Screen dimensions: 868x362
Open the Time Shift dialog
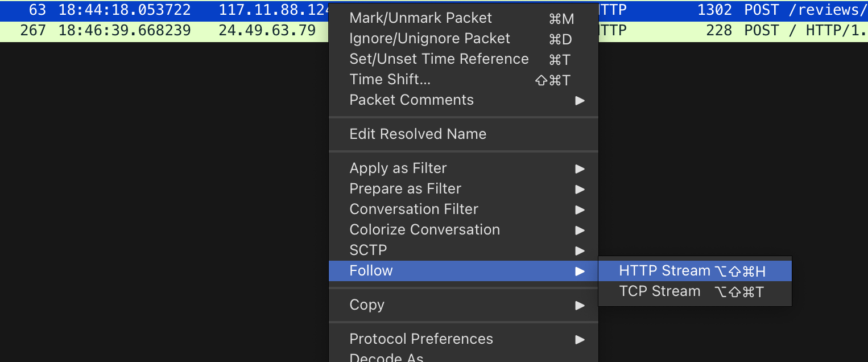click(x=390, y=80)
